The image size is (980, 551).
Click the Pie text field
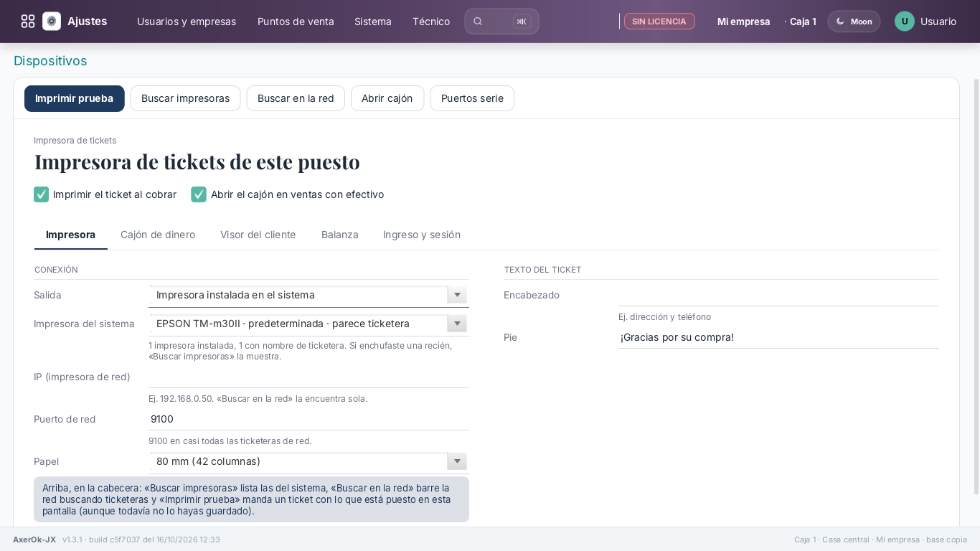(778, 337)
